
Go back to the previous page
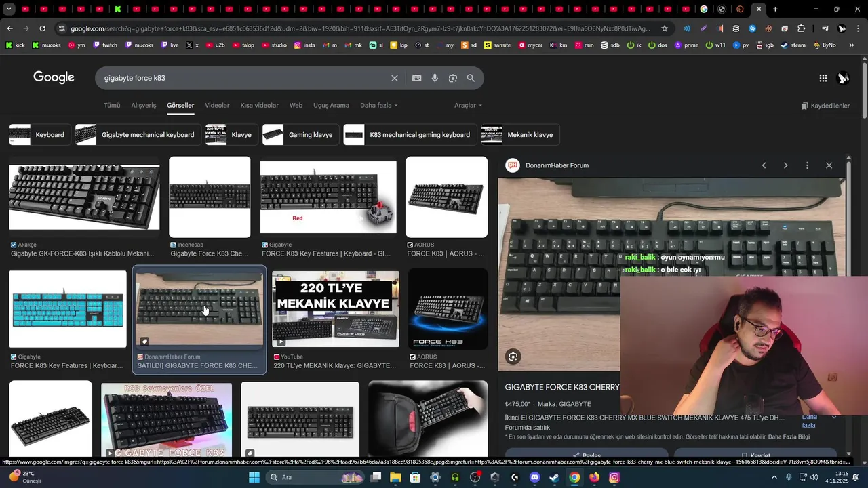coord(9,28)
